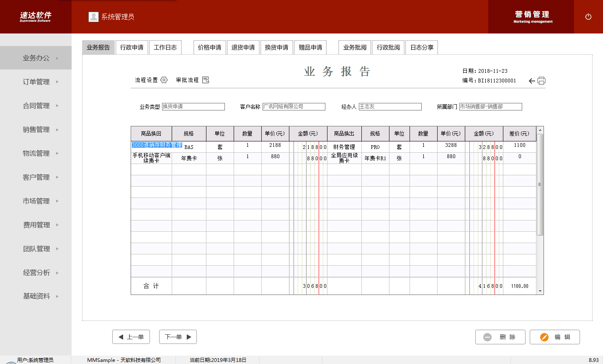Expand the 订单管理 sidebar menu
The width and height of the screenshot is (603, 364).
(x=36, y=82)
